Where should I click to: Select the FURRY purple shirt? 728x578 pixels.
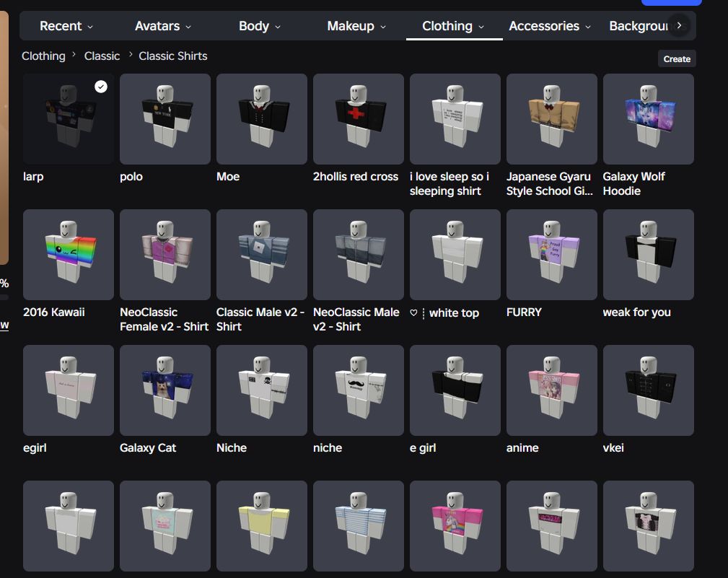pos(551,255)
